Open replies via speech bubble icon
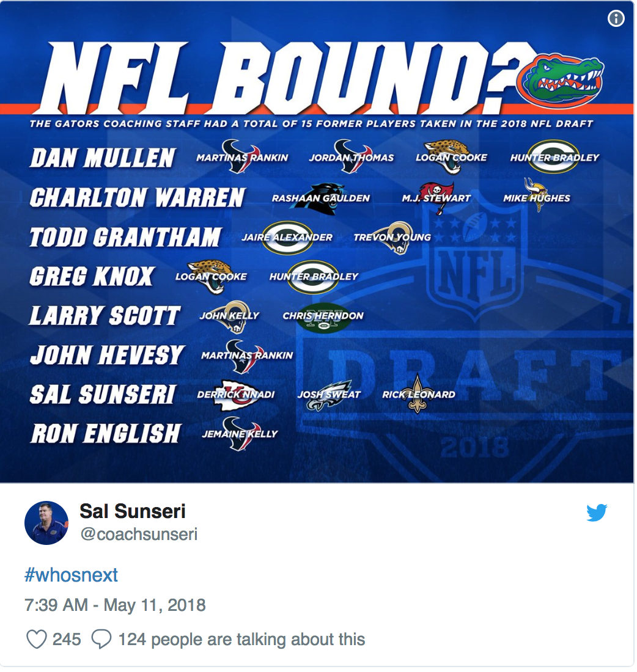Viewport: 637px width, 672px height. point(101,639)
